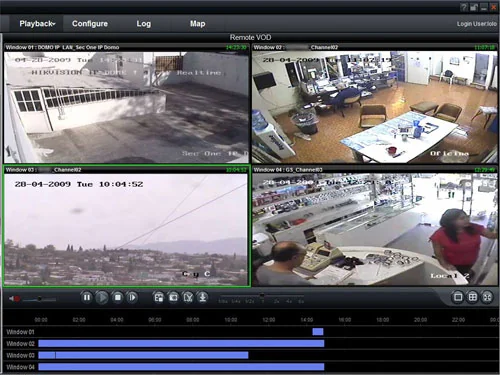Click the Window 01 recording segment on timeline
The width and height of the screenshot is (500, 375).
318,332
